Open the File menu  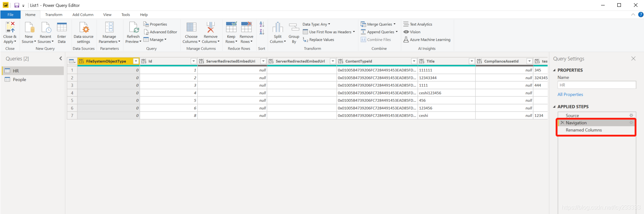(x=10, y=15)
